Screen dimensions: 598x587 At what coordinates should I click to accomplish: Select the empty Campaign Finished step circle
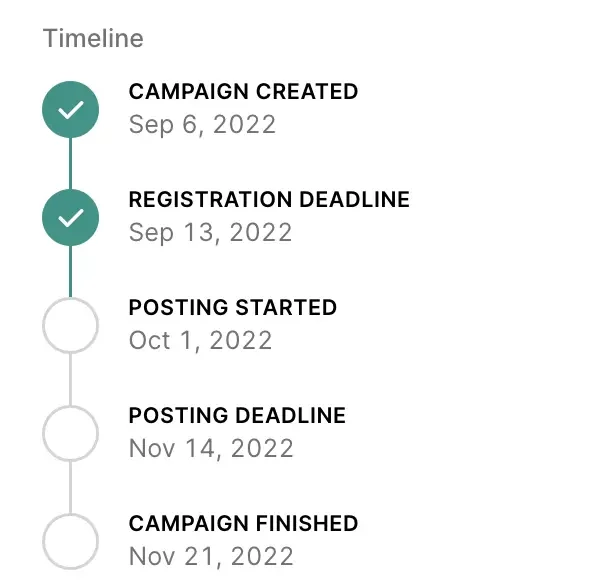click(71, 541)
